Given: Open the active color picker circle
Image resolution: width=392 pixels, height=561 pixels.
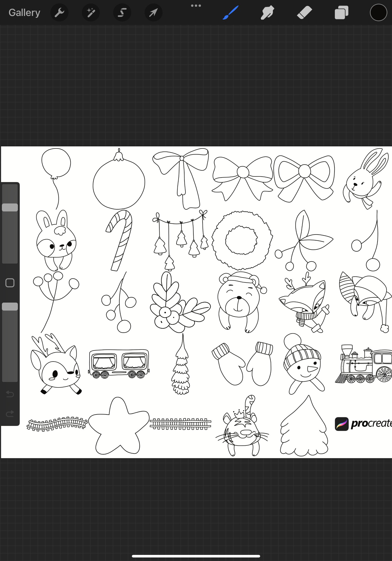Looking at the screenshot, I should point(378,12).
